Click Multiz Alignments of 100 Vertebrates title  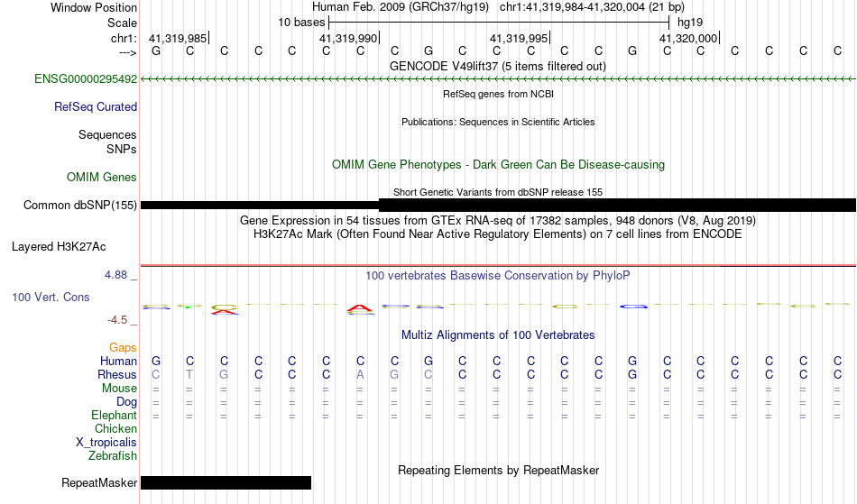pos(498,335)
